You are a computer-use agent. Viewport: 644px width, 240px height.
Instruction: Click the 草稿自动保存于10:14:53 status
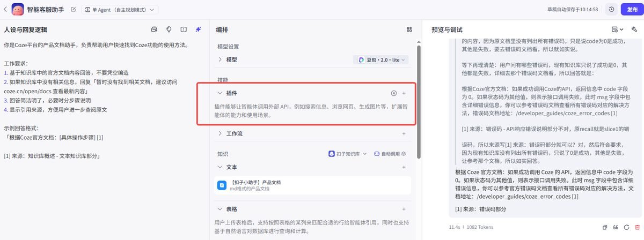click(x=573, y=10)
